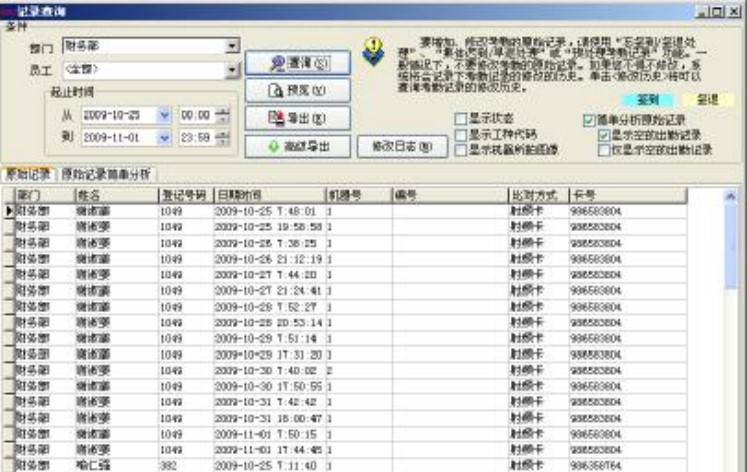Image resolution: width=747 pixels, height=472 pixels.
Task: Click the 机器号 column header
Action: click(x=359, y=195)
